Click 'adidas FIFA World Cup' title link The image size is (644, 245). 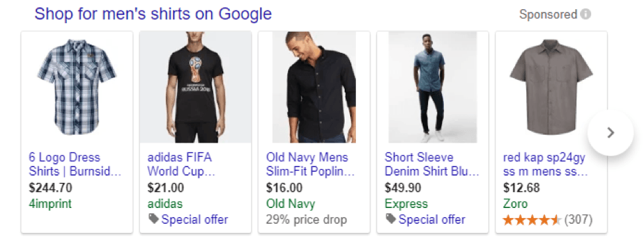point(182,164)
